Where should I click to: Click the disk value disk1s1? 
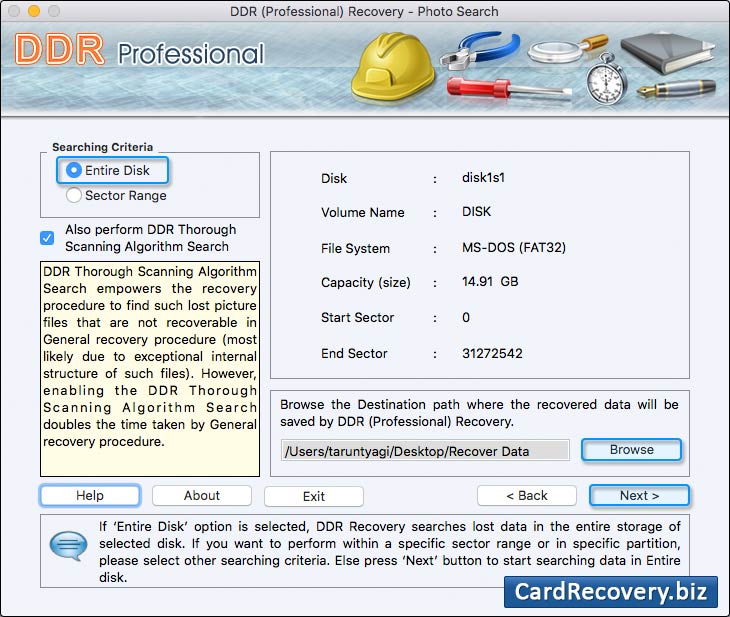(483, 177)
